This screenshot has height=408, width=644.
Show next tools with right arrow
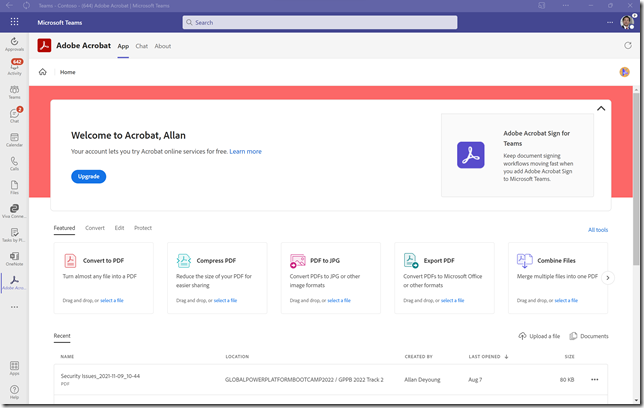pyautogui.click(x=608, y=278)
